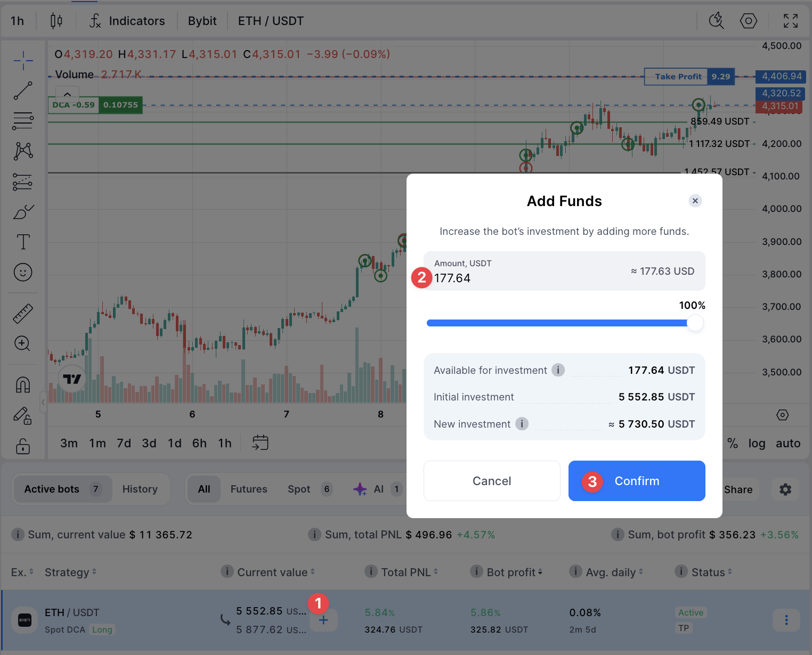Switch to the History tab
Screen dimensions: 812x655
[140, 489]
